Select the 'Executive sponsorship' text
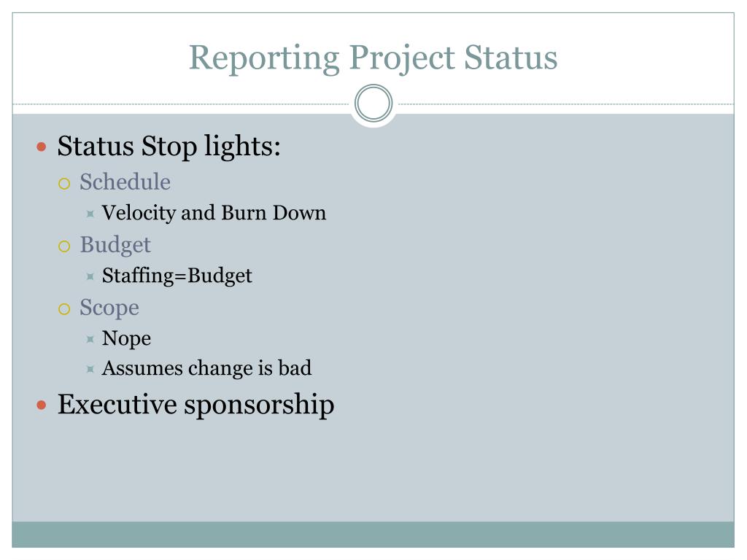Viewport: 747px width, 560px height. click(x=196, y=405)
